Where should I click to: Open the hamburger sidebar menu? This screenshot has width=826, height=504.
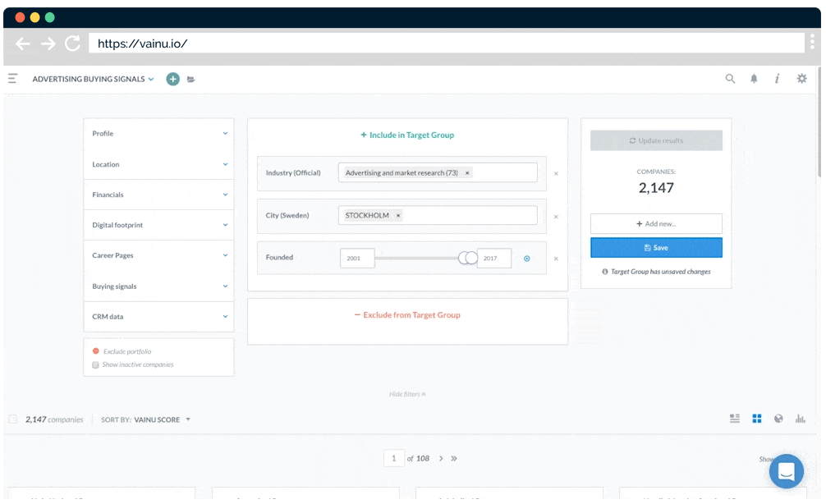point(13,79)
